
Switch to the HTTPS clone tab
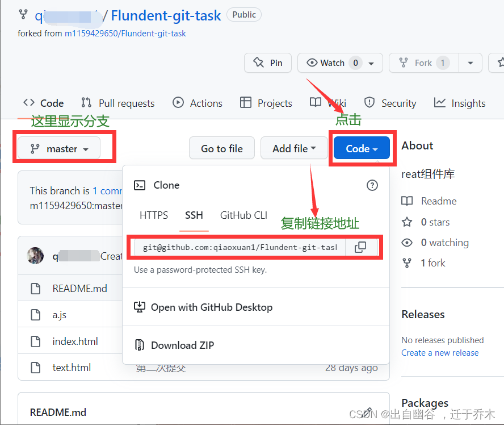click(154, 215)
